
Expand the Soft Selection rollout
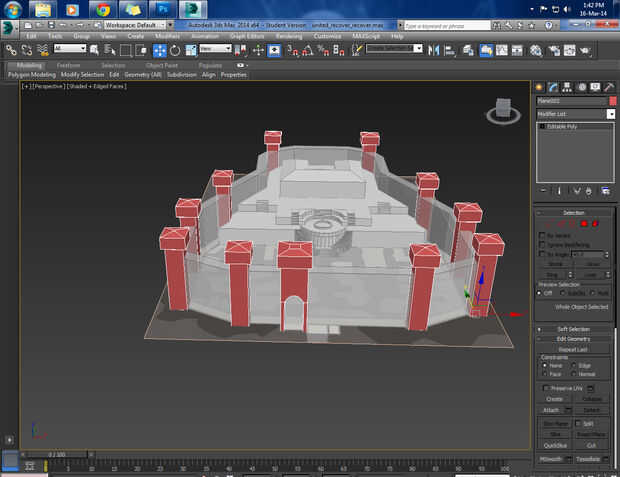point(574,328)
